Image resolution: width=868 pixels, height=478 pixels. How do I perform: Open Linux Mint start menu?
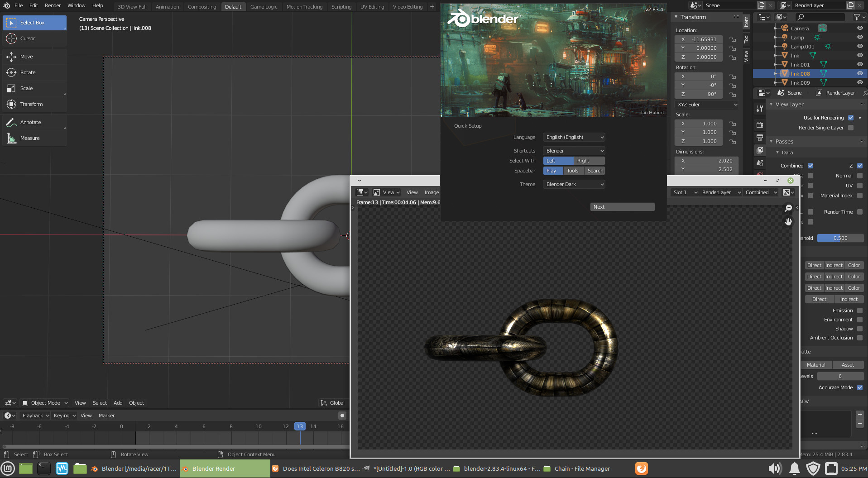tap(8, 468)
